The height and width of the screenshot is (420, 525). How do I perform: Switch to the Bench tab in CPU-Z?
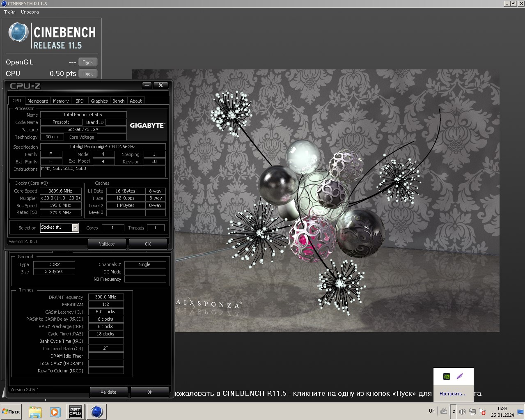pos(119,101)
